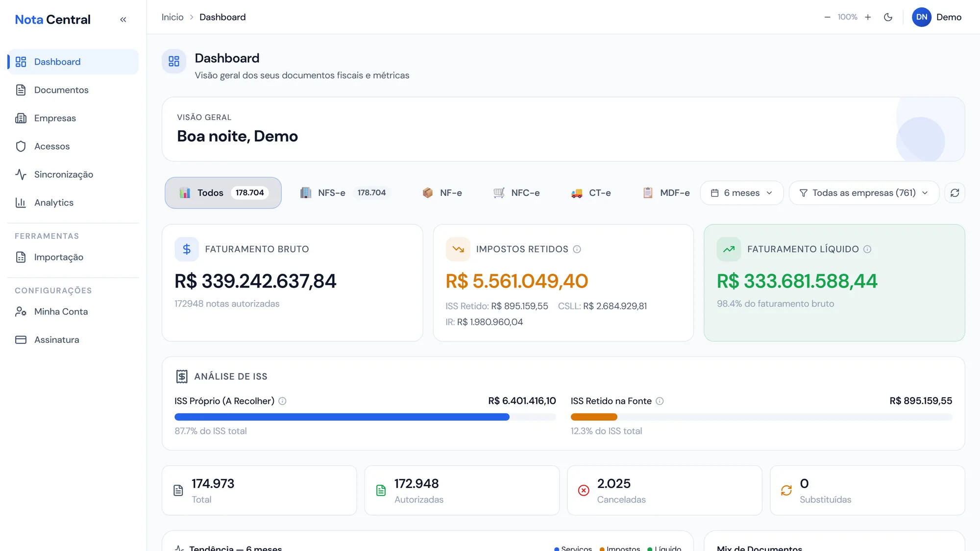Click the R$ 333.681.588,44 net revenue value
The height and width of the screenshot is (551, 980).
(x=797, y=281)
